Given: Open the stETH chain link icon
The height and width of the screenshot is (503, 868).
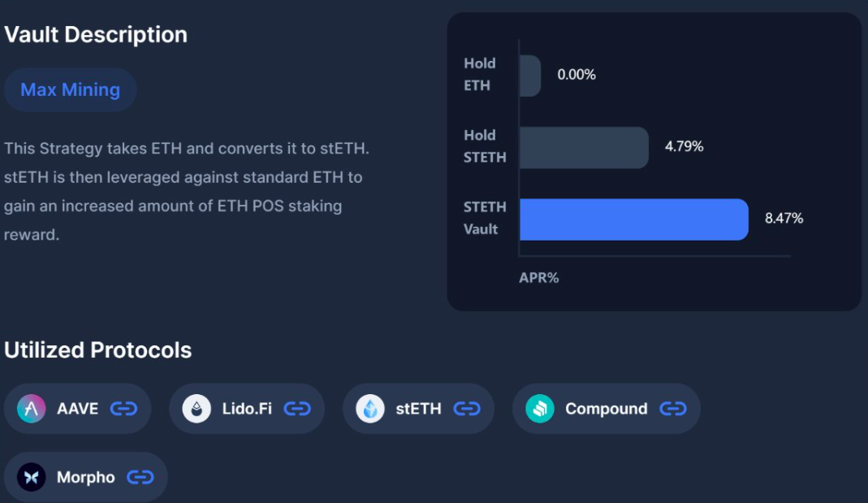Looking at the screenshot, I should 466,409.
